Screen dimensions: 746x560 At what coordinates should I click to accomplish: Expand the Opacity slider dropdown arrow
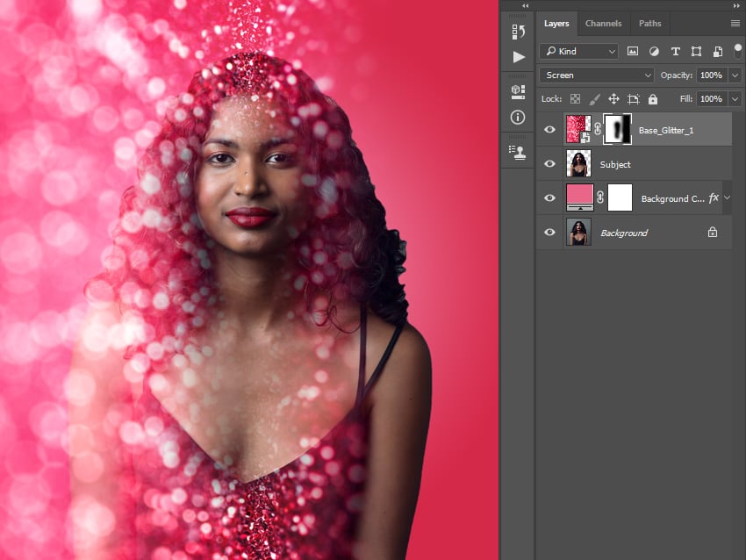tap(735, 75)
